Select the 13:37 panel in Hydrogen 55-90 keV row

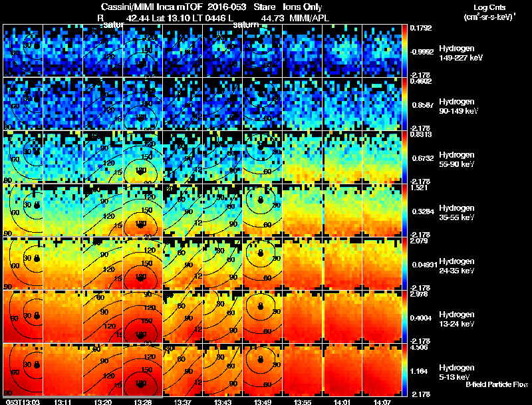(x=183, y=157)
